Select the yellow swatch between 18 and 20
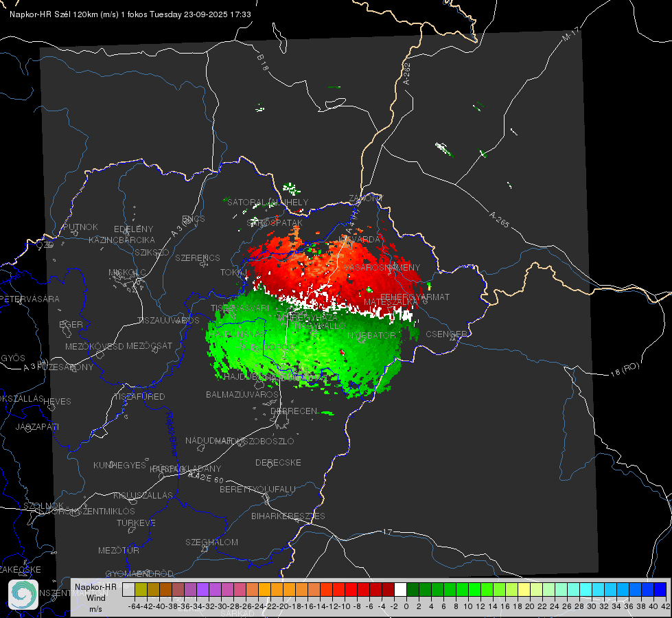 click(524, 589)
